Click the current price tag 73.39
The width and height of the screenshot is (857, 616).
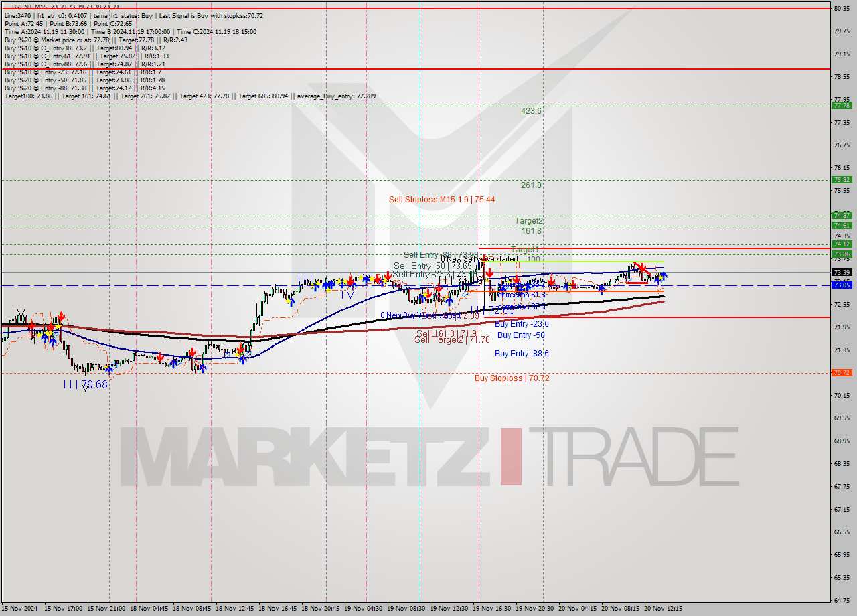(842, 272)
